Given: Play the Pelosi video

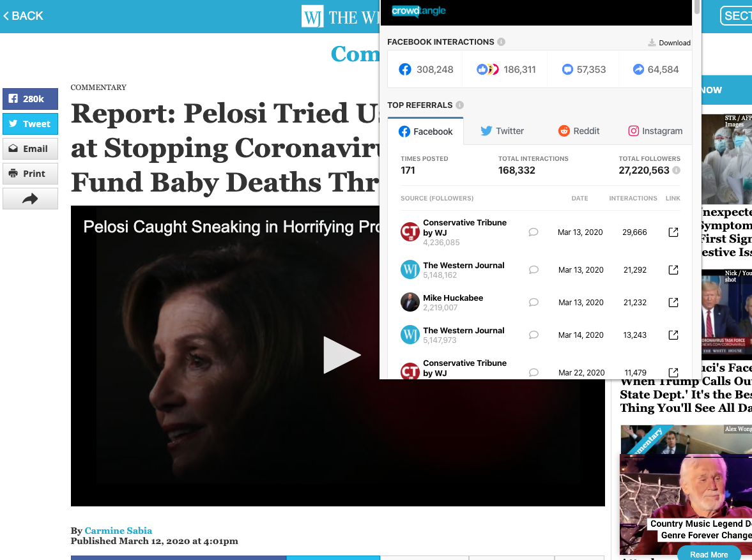Looking at the screenshot, I should (x=341, y=355).
